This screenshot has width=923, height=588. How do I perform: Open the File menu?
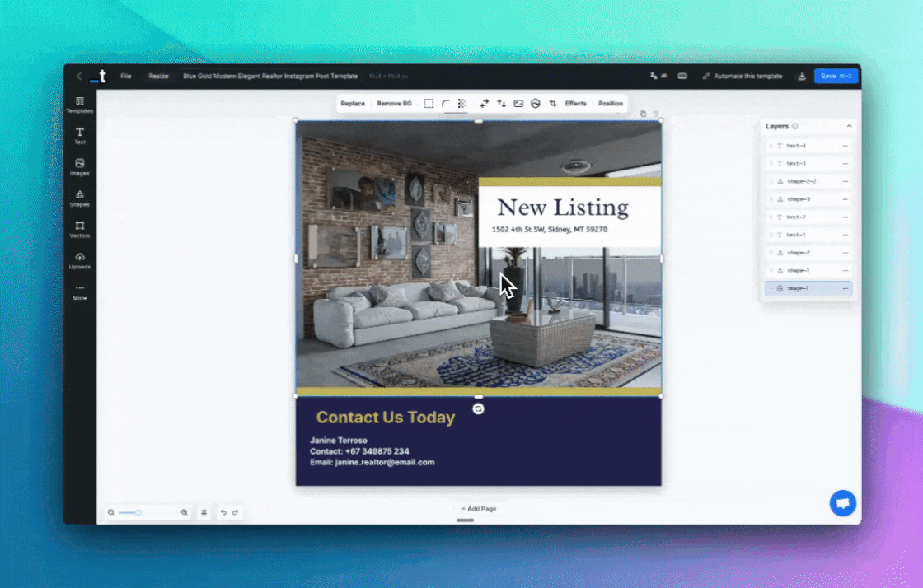point(126,76)
